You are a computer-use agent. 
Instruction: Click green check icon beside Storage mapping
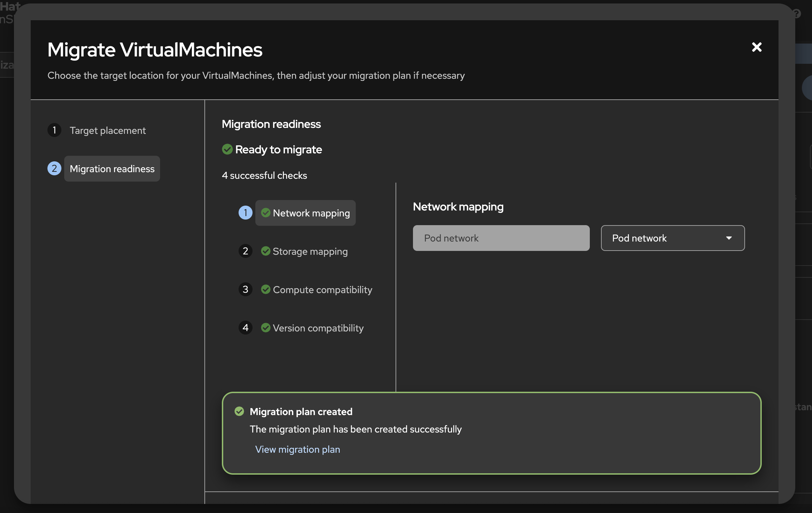[x=266, y=251]
